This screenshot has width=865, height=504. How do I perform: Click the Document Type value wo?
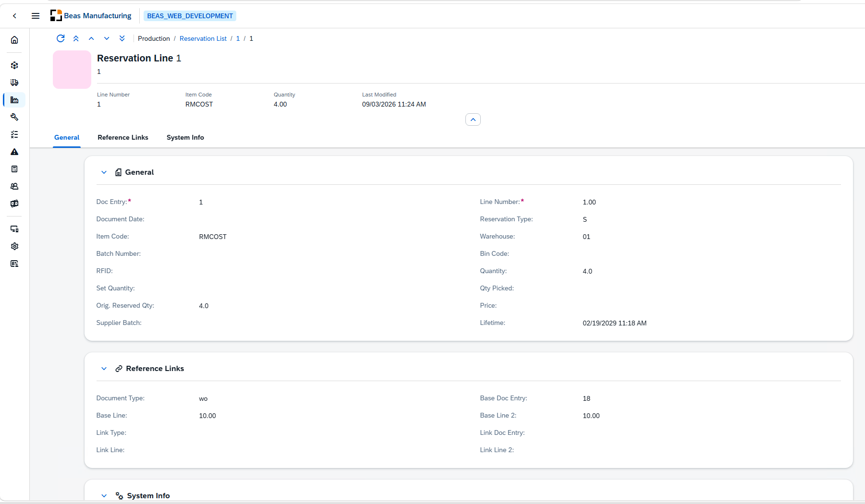[203, 398]
